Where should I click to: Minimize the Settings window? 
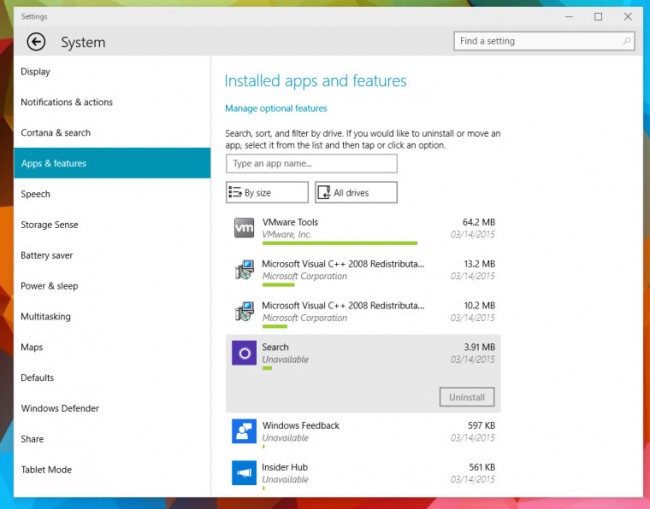coord(569,17)
